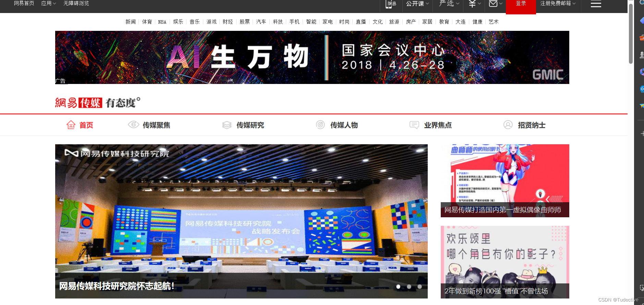The width and height of the screenshot is (644, 305).
Task: Open the 游戏 channel link
Action: [211, 22]
